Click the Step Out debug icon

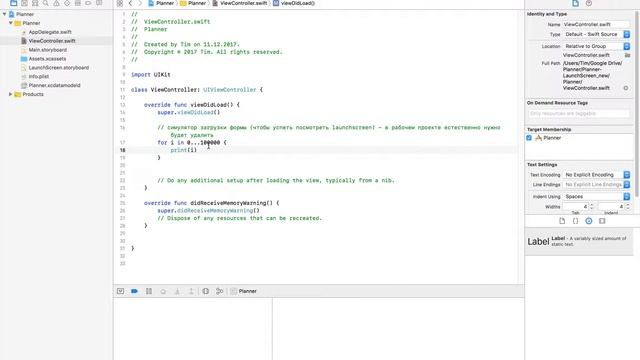pyautogui.click(x=191, y=291)
